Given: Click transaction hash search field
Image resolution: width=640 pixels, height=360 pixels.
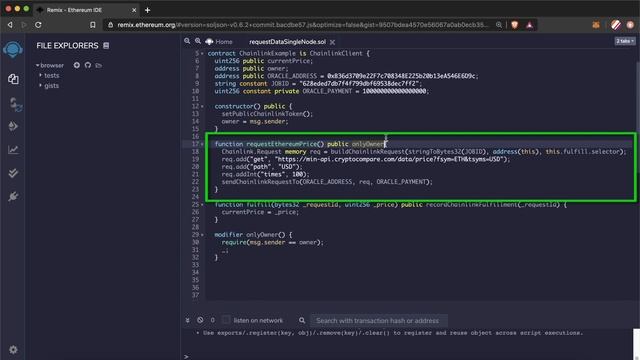Looking at the screenshot, I should click(378, 321).
